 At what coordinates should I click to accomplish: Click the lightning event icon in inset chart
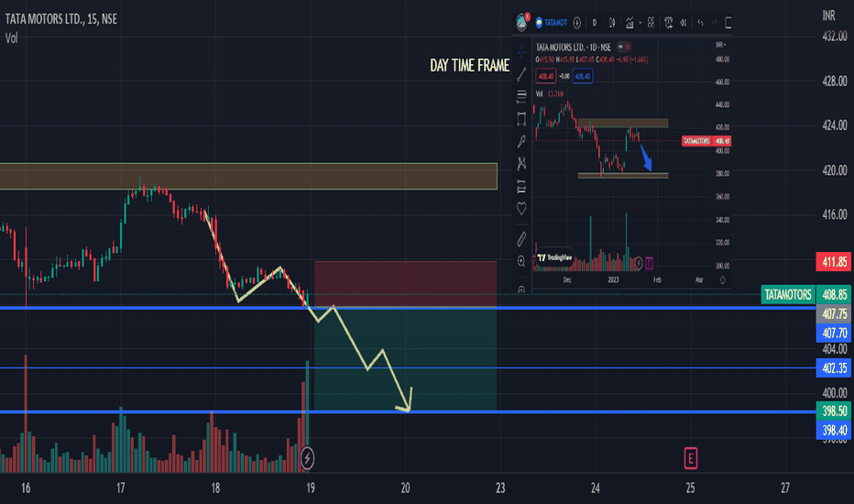point(639,263)
